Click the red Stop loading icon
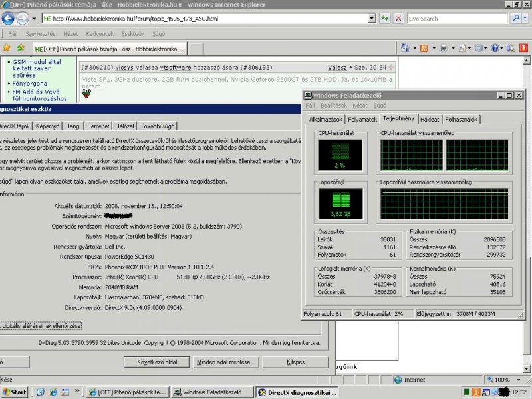Image resolution: width=532 pixels, height=399 pixels. tap(398, 19)
